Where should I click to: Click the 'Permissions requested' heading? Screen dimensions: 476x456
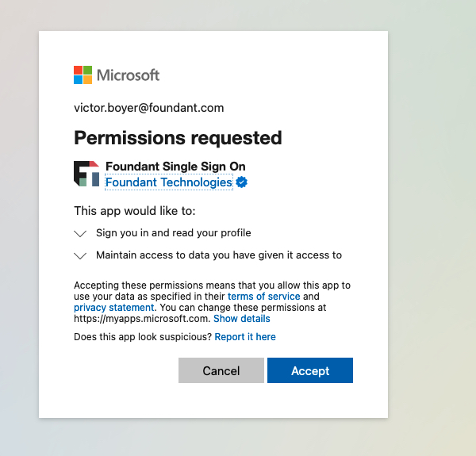(x=178, y=138)
